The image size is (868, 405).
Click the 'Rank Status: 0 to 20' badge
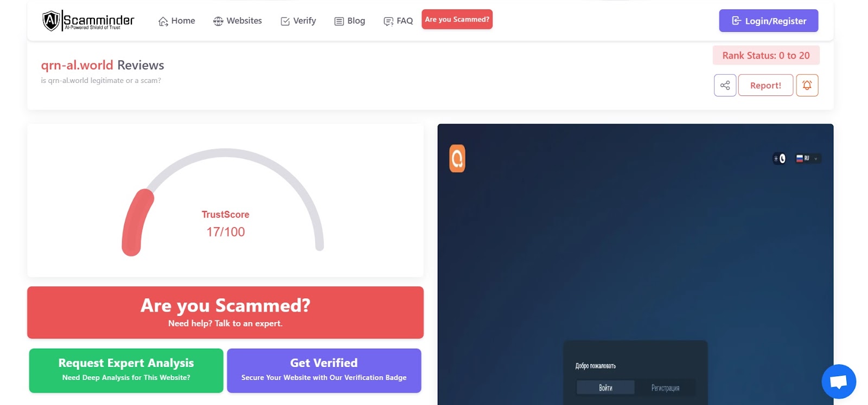point(765,55)
